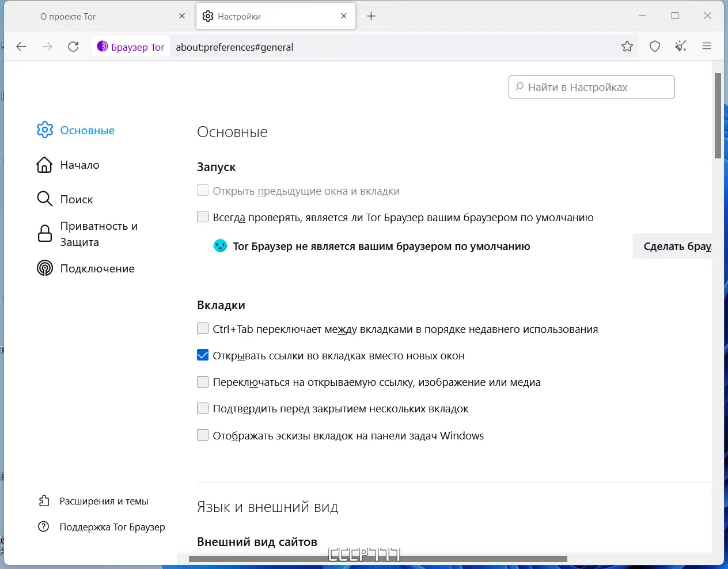
Task: Click the onion icon next to Подключение
Action: (45, 268)
